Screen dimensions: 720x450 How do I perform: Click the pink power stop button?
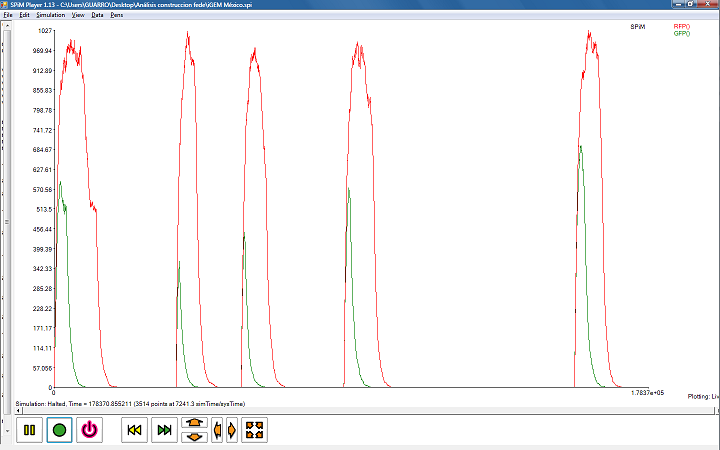point(90,430)
